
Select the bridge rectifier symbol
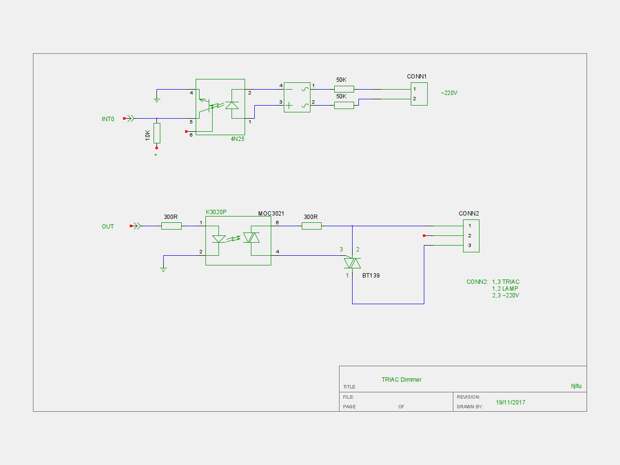[x=297, y=97]
